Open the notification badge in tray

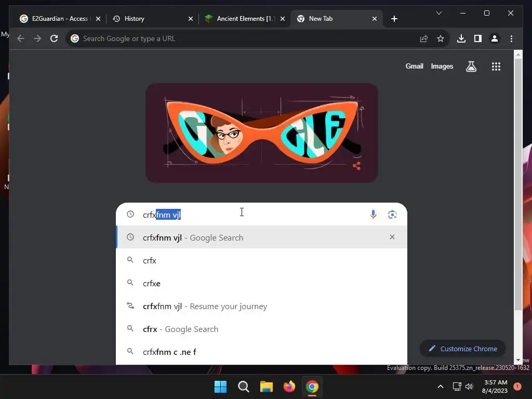(517, 387)
